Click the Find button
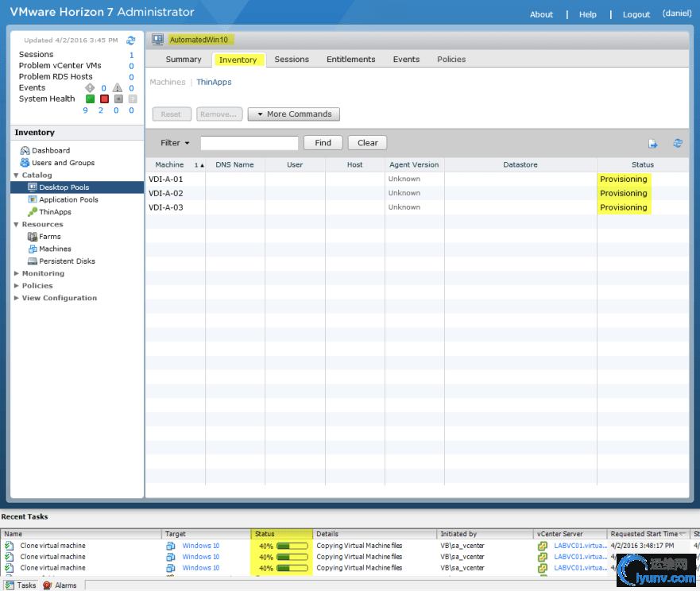 [x=323, y=143]
